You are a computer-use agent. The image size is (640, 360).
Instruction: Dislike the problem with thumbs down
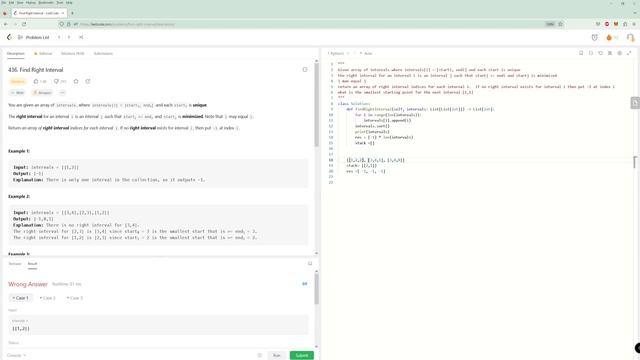click(x=60, y=81)
